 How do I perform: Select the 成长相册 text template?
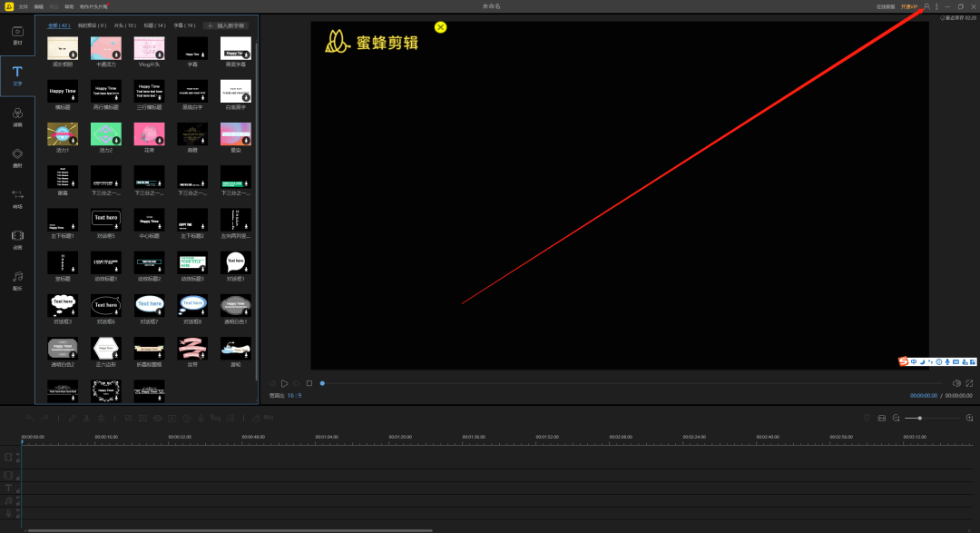coord(63,48)
